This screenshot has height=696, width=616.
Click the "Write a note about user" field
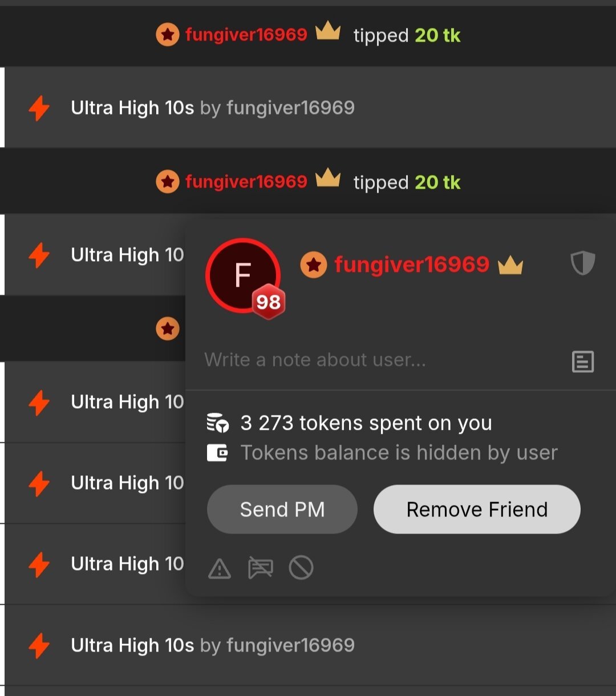(x=376, y=360)
